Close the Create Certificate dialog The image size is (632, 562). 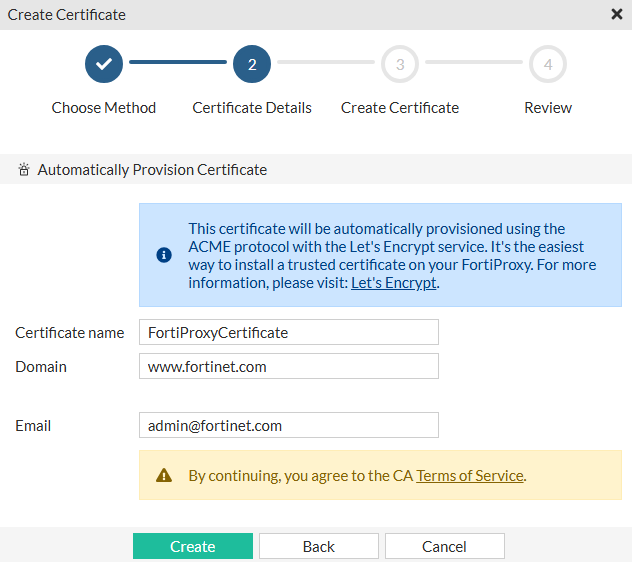click(617, 14)
